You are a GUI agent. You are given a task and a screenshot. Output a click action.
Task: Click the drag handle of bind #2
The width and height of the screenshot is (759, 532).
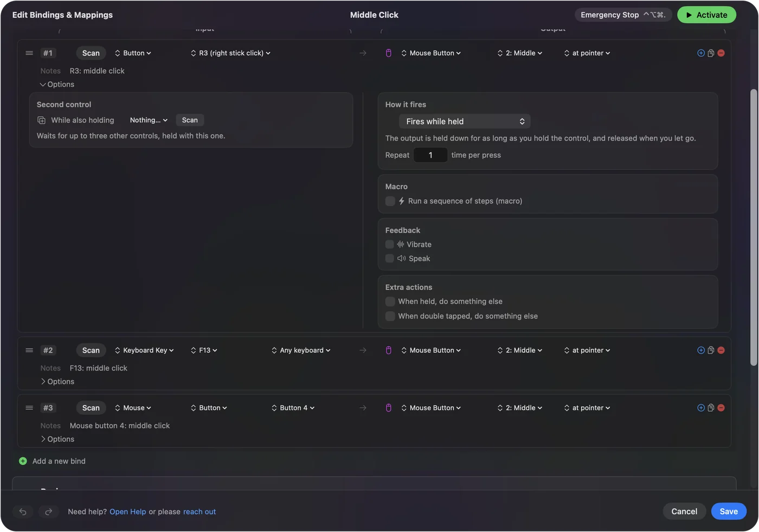tap(29, 350)
